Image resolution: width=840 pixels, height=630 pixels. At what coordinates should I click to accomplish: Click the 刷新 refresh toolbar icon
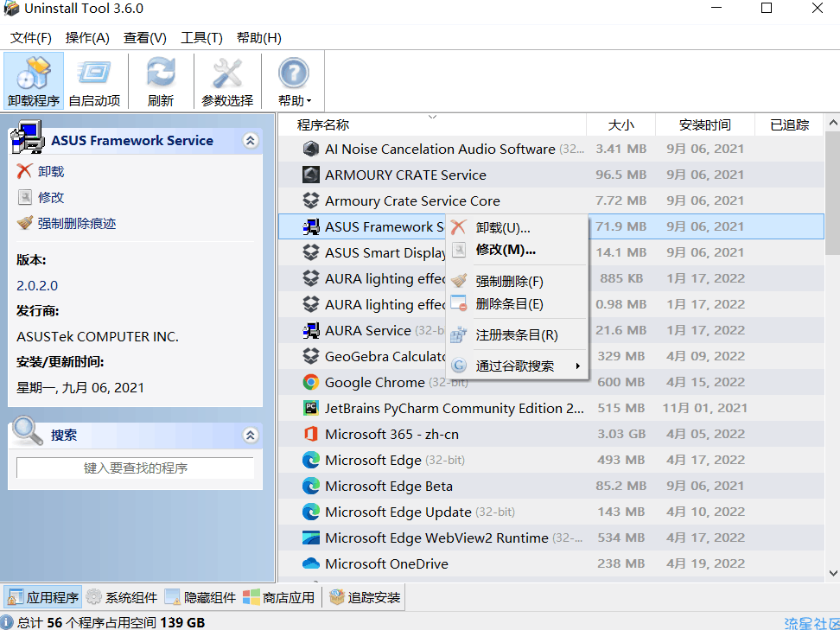(161, 81)
